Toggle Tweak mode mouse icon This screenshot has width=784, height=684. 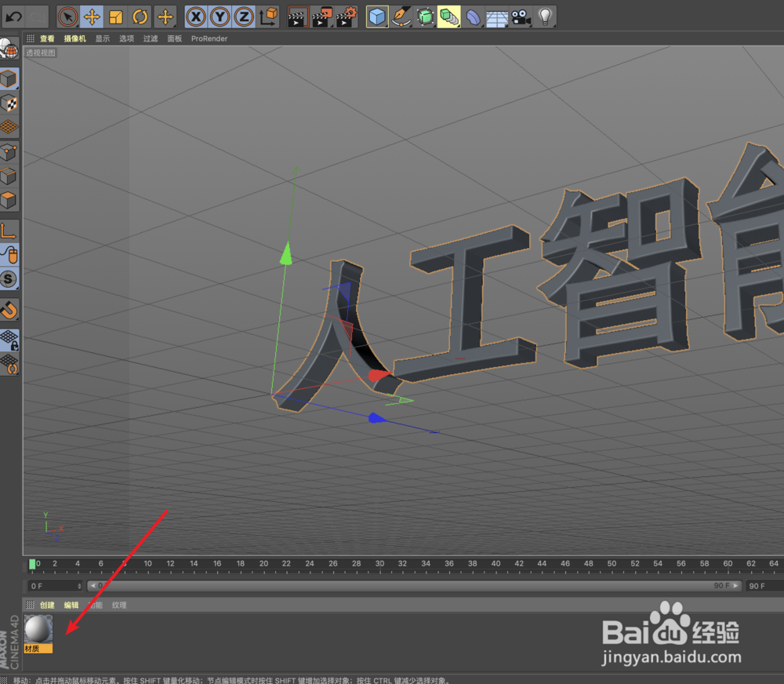click(x=9, y=255)
